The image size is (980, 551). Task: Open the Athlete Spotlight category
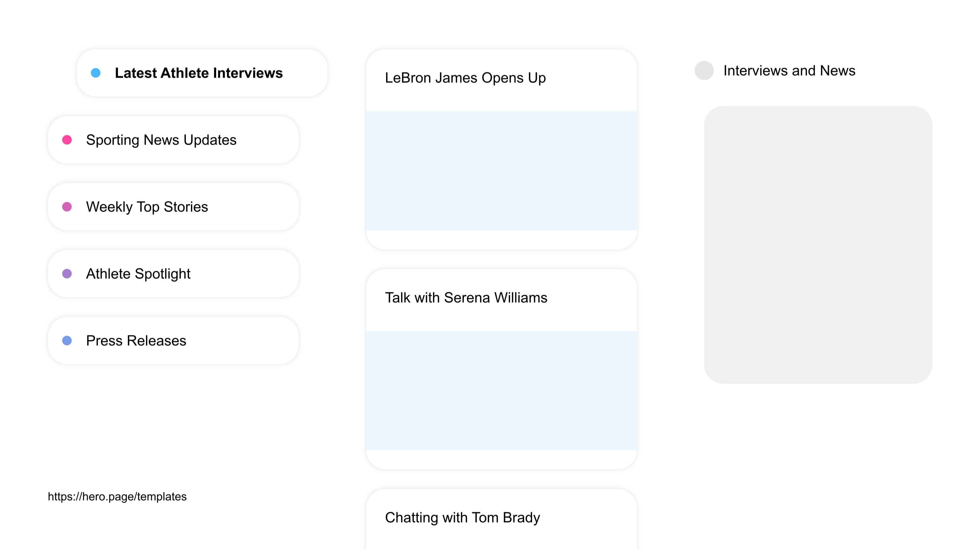click(x=173, y=273)
